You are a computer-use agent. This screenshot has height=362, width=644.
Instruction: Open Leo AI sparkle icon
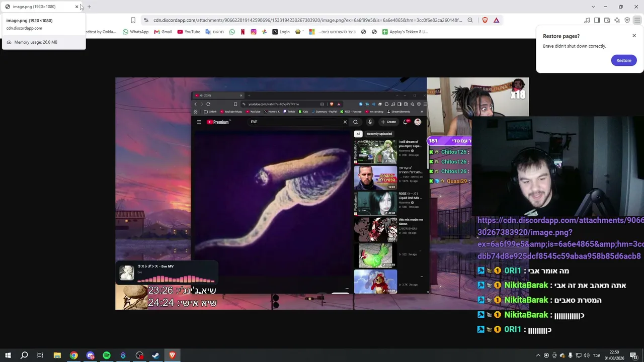617,20
